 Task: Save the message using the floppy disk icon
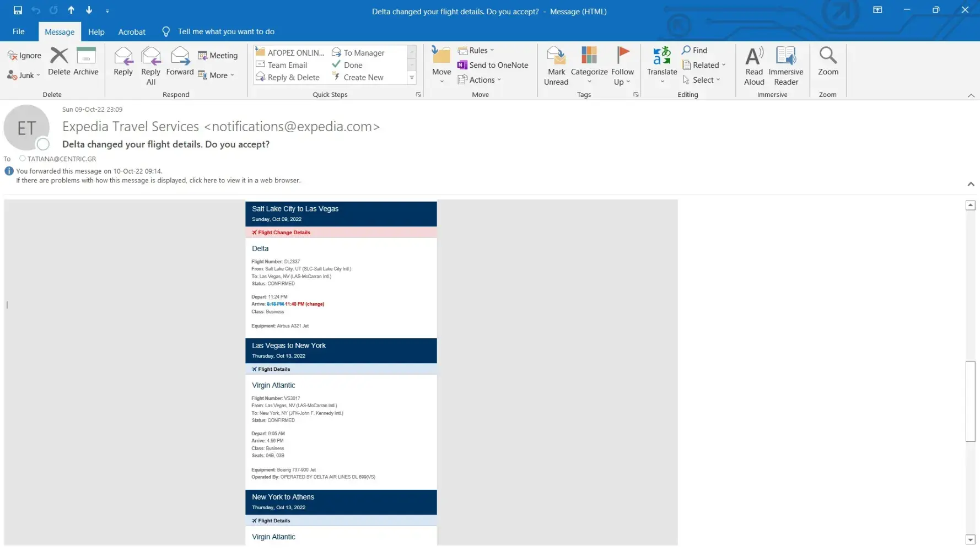point(18,10)
